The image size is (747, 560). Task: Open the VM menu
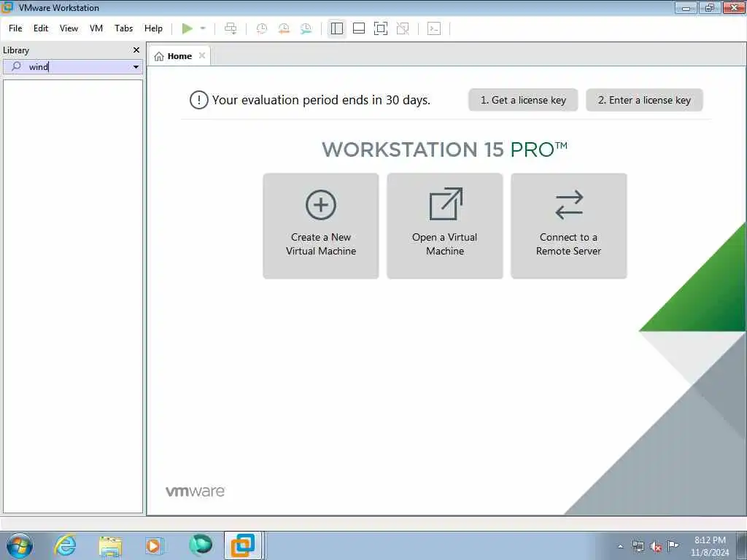(96, 28)
